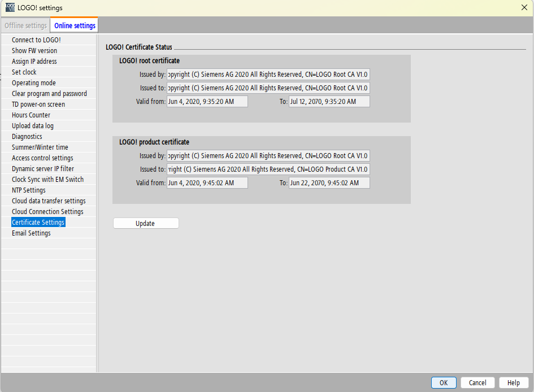The height and width of the screenshot is (392, 534).
Task: Click the Cancel button
Action: 477,382
